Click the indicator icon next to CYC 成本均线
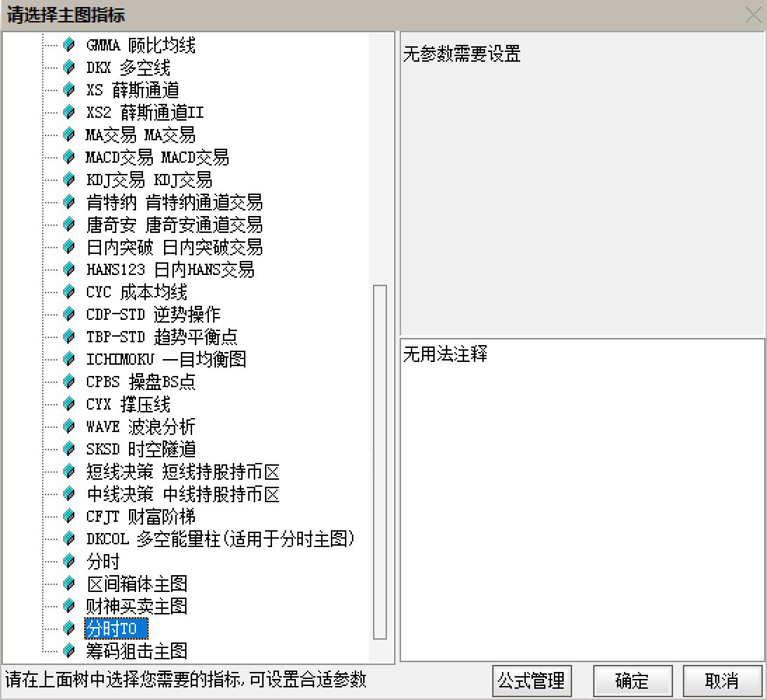Screen dimensions: 767x700 [67, 292]
